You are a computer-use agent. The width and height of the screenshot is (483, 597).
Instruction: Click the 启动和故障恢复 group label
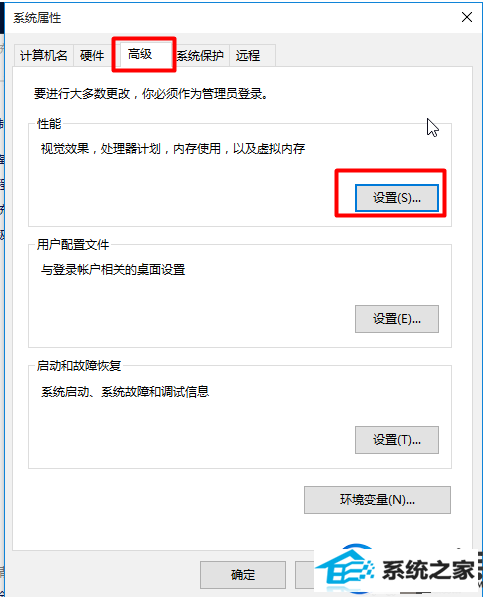[79, 366]
